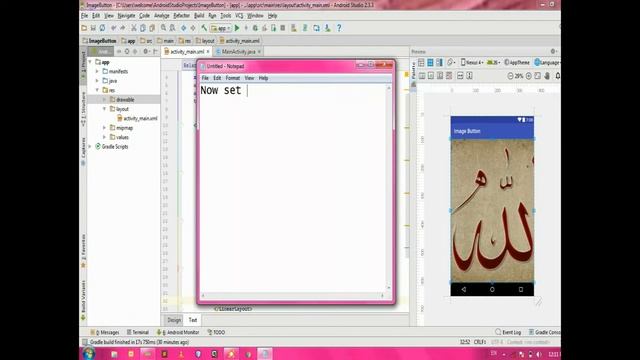640x360 pixels.
Task: Open the Messages tool window
Action: click(x=105, y=332)
